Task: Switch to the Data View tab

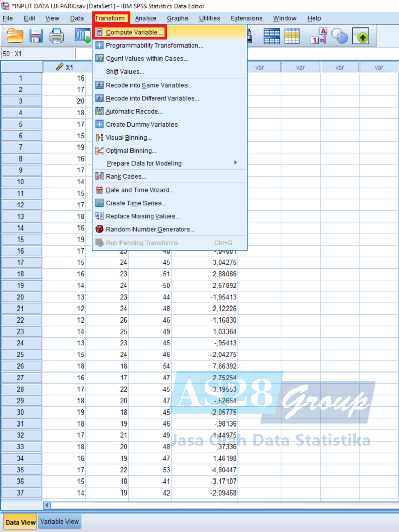Action: click(21, 522)
